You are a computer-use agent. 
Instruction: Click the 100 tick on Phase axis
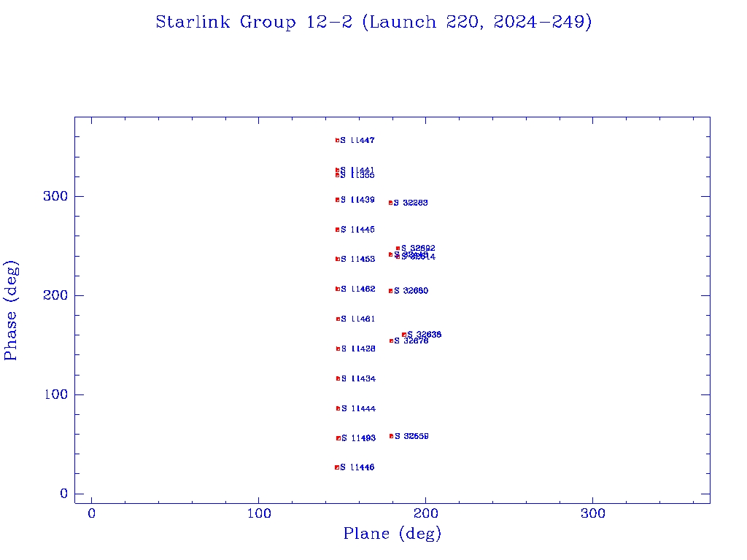55,394
